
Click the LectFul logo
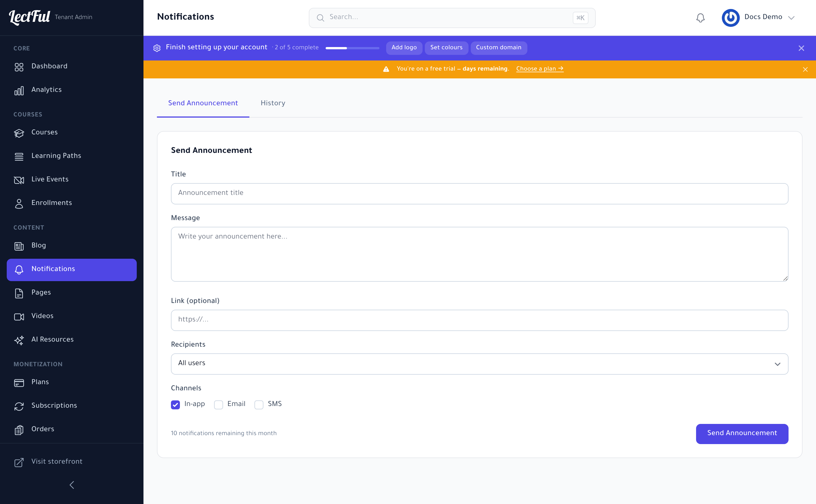[x=29, y=17]
